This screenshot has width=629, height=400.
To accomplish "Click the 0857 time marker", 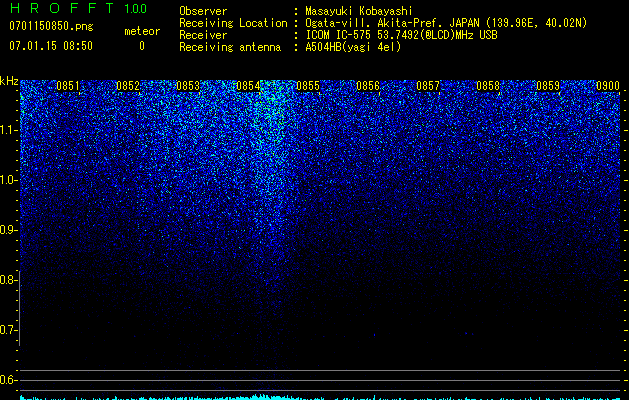I will coord(428,86).
